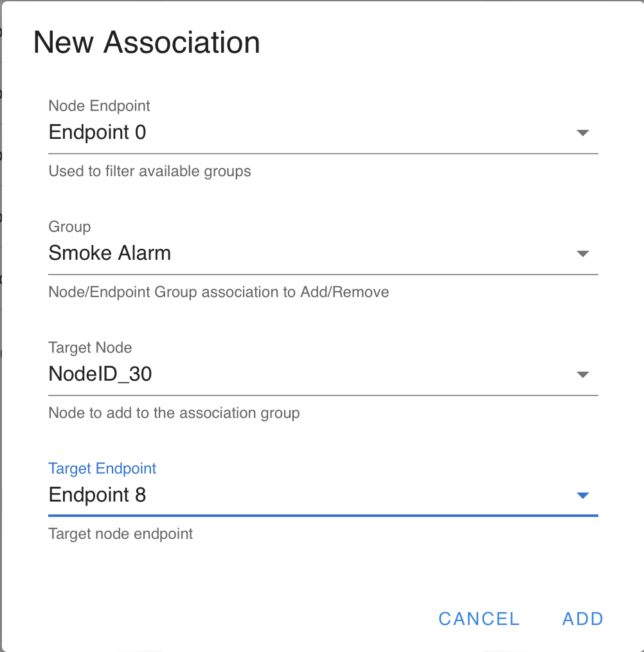Select the Node Endpoint field label
The image size is (644, 652).
click(99, 105)
